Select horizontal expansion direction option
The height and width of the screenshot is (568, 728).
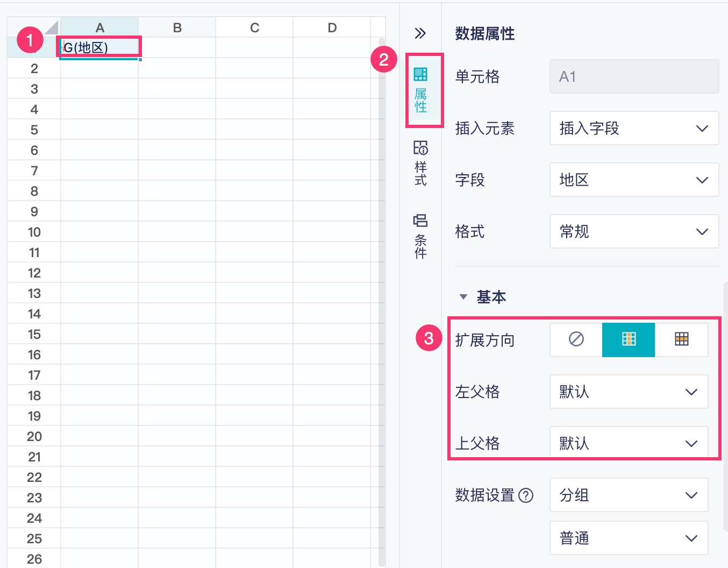click(681, 339)
